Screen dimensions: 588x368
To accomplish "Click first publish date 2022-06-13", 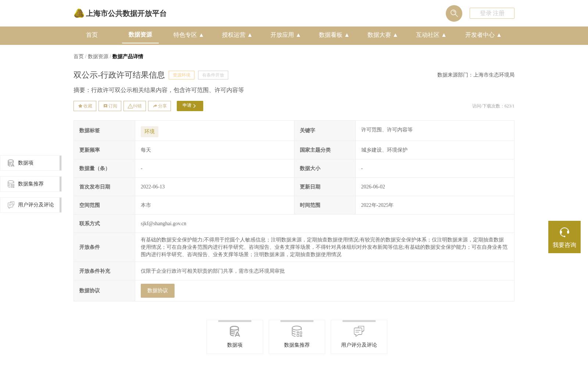I will (x=153, y=187).
